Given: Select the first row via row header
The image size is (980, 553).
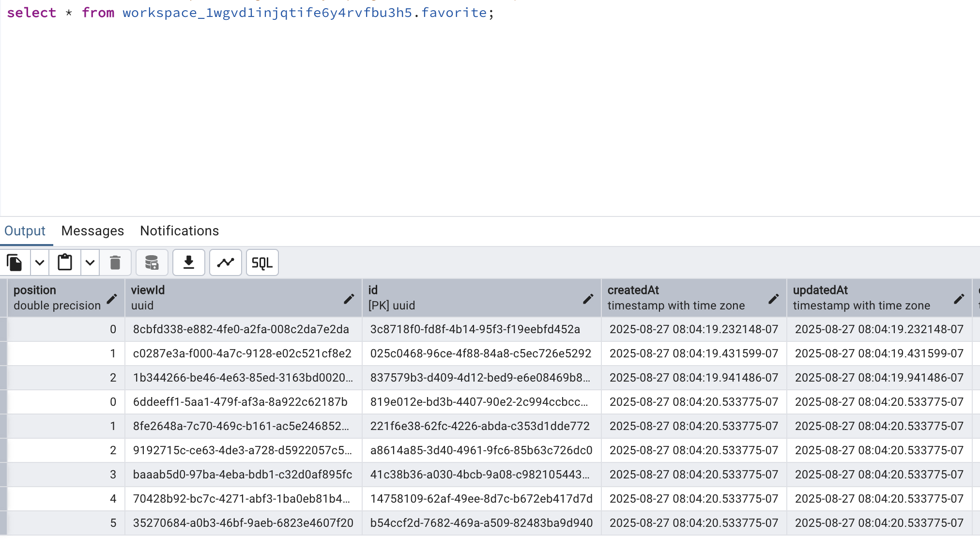Looking at the screenshot, I should 3,329.
